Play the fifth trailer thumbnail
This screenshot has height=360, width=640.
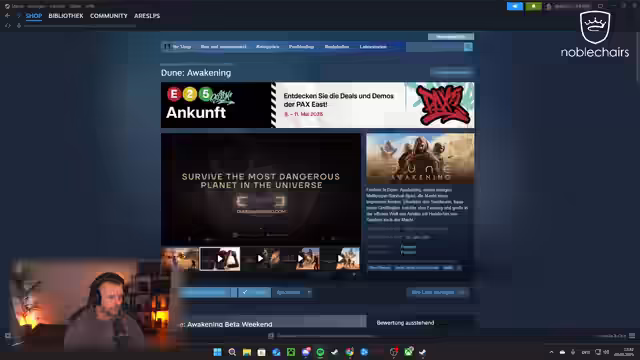[x=340, y=259]
